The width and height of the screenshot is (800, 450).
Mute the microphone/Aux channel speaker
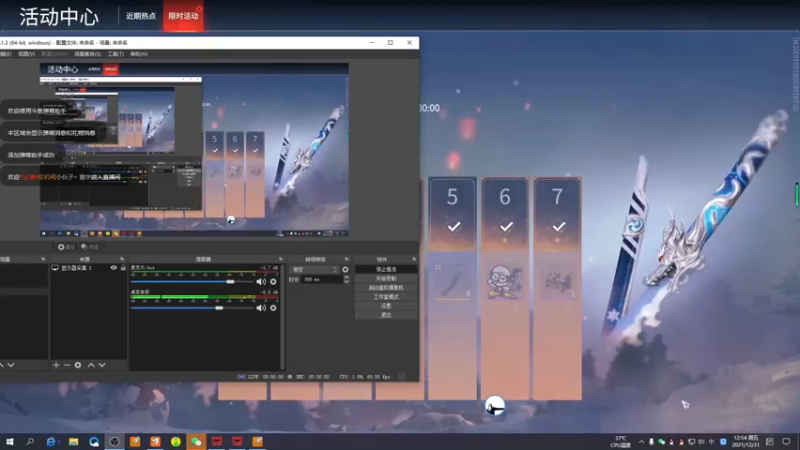[x=261, y=282]
